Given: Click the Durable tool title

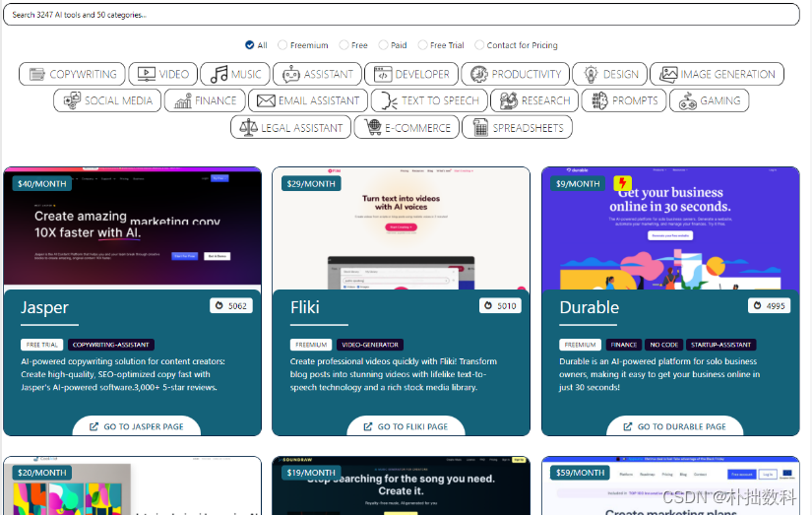Looking at the screenshot, I should point(590,307).
